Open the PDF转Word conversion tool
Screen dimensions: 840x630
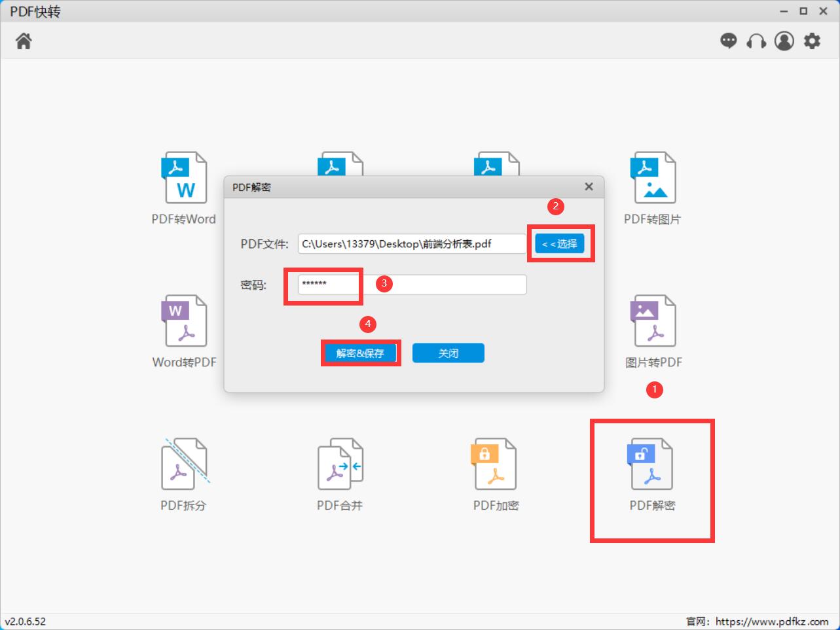click(184, 186)
